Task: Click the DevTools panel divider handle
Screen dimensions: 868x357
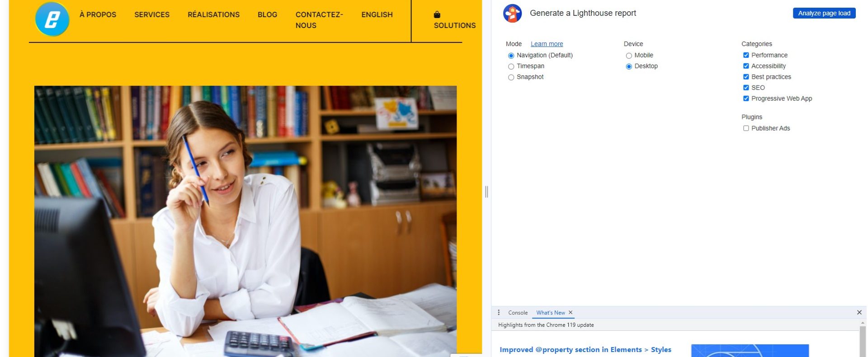Action: (486, 192)
